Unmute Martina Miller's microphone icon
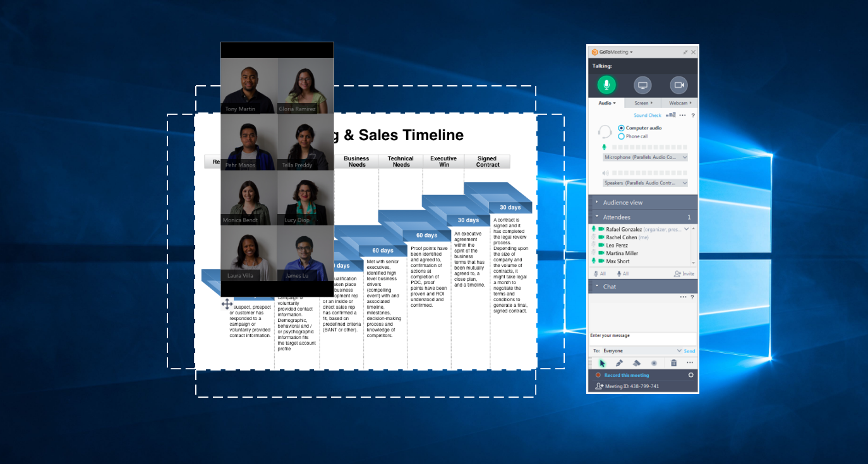Viewport: 868px width, 464px height. [594, 253]
